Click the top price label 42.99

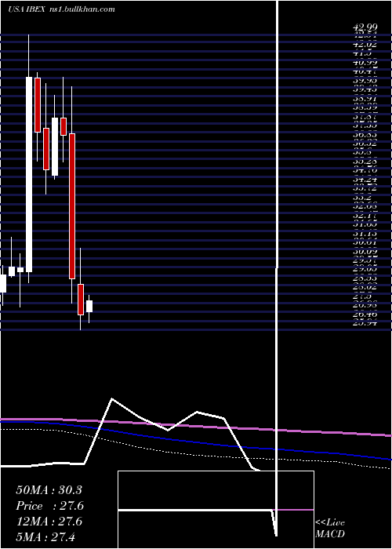[365, 27]
